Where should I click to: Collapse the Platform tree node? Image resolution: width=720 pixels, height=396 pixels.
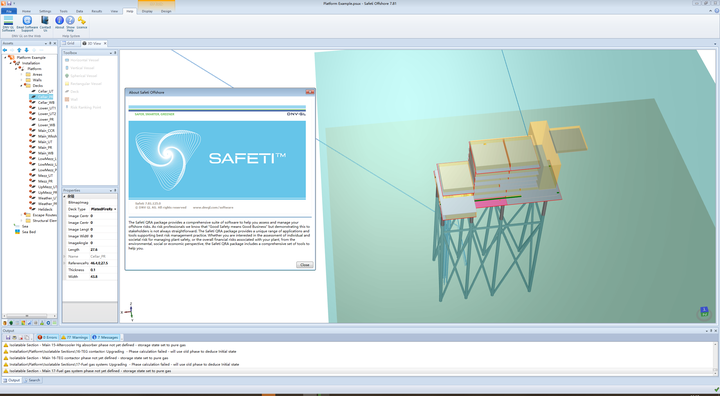pyautogui.click(x=16, y=69)
